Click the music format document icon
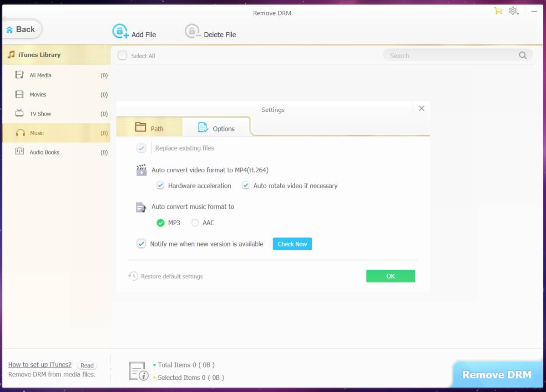Viewport: 546px width, 392px height. [141, 207]
